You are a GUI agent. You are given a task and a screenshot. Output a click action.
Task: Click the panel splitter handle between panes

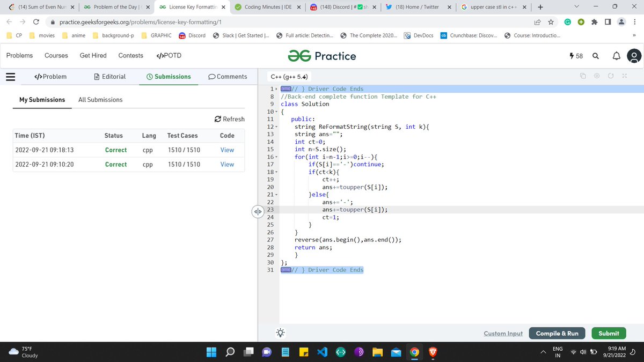(x=257, y=212)
